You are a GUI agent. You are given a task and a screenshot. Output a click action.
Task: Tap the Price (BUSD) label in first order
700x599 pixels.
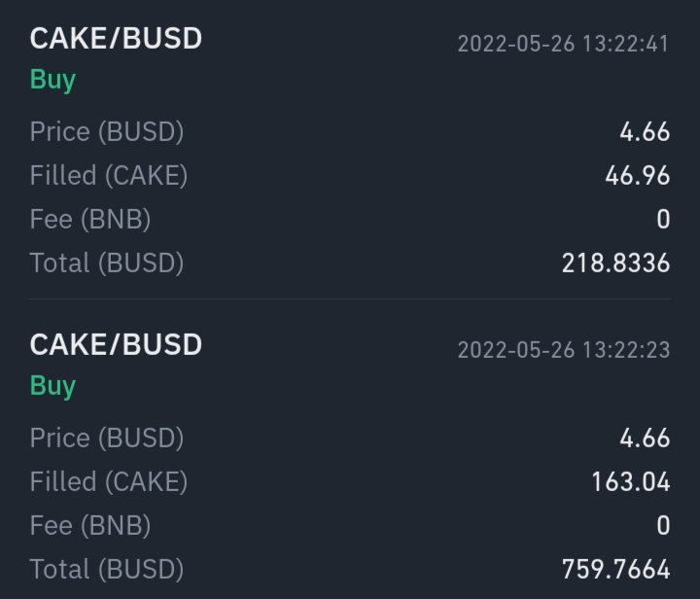(x=107, y=132)
